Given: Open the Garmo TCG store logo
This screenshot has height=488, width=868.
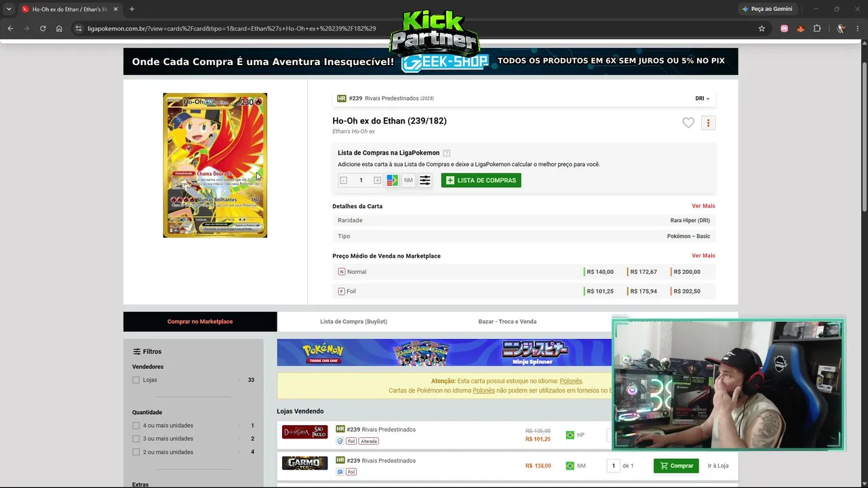Looking at the screenshot, I should coord(304,464).
